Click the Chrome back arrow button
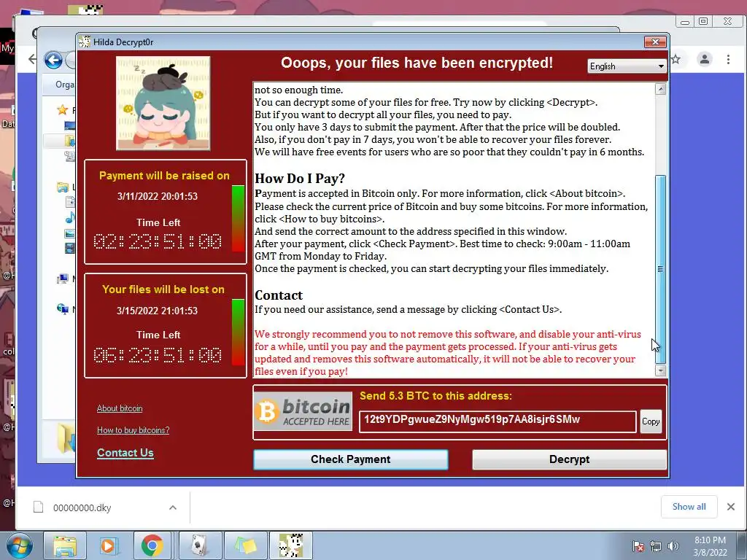 (31, 59)
